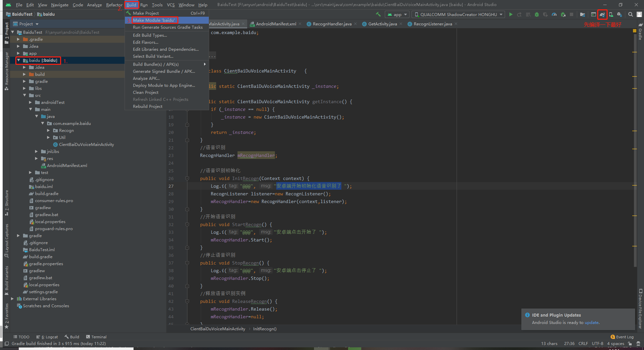Expand the .gradle folder node
This screenshot has height=350, width=644.
click(19, 39)
